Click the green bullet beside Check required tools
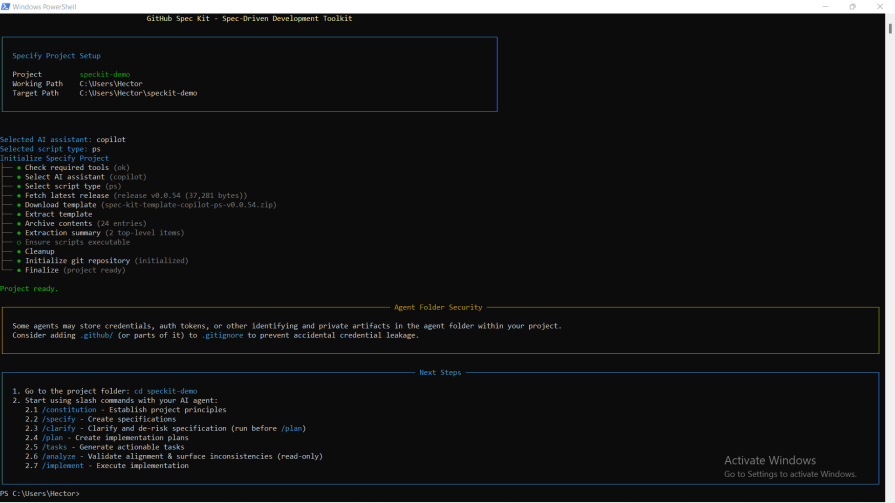The width and height of the screenshot is (895, 503). click(19, 168)
